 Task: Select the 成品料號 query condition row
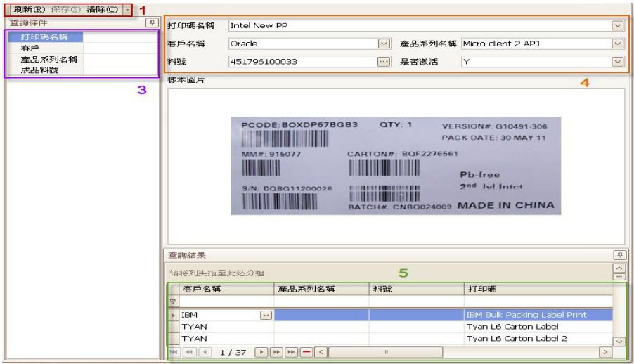pyautogui.click(x=45, y=70)
